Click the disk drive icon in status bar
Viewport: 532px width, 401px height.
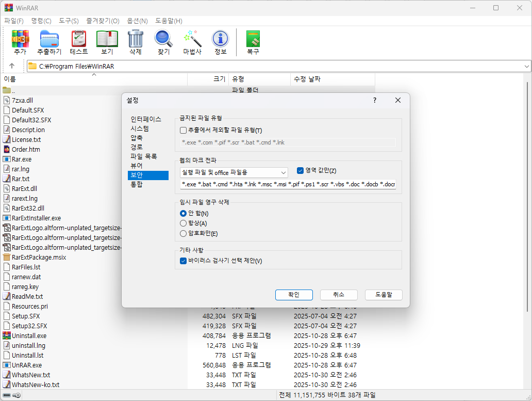(x=7, y=395)
